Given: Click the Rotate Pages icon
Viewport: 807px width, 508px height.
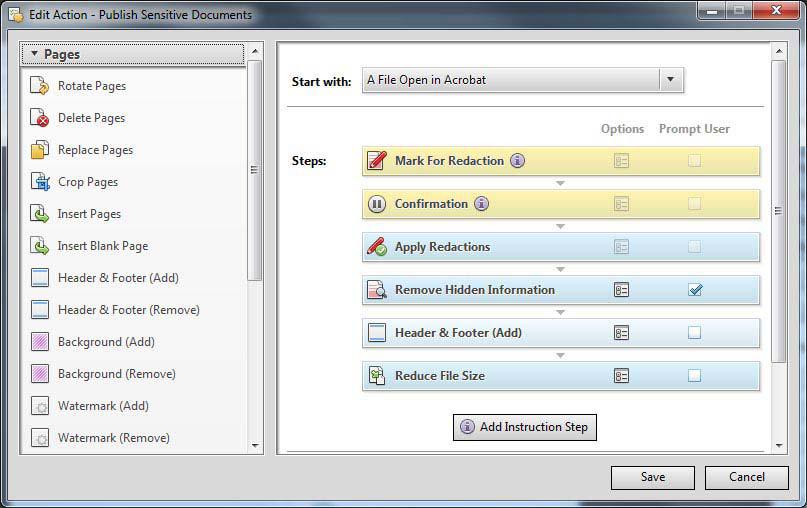Looking at the screenshot, I should 39,85.
